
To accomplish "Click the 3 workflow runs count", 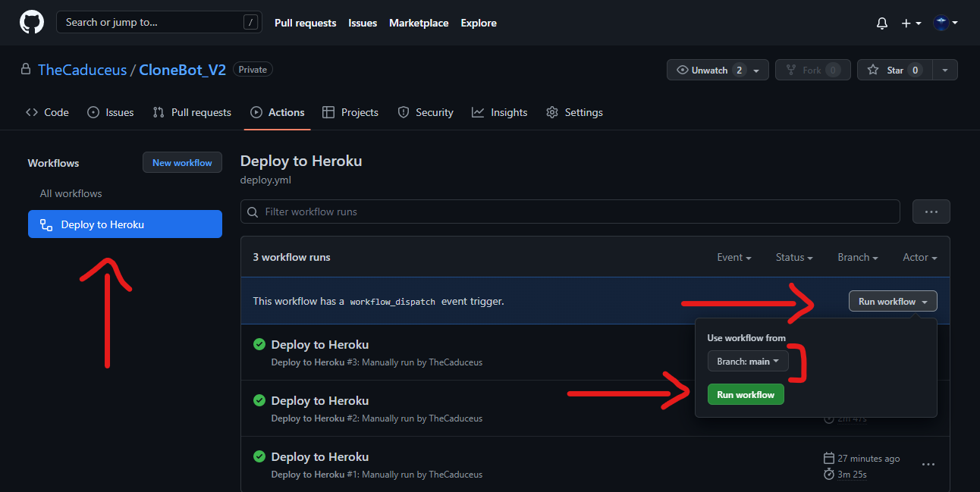I will pos(292,258).
